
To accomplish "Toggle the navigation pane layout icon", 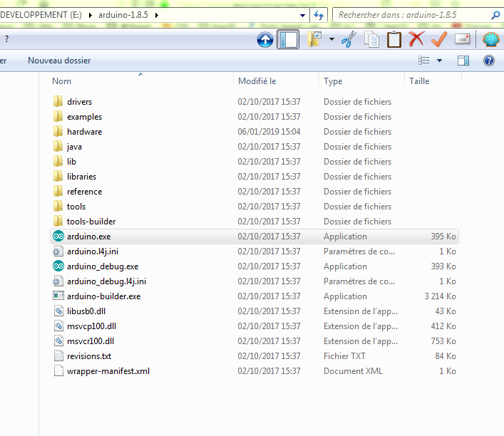I will pyautogui.click(x=288, y=39).
